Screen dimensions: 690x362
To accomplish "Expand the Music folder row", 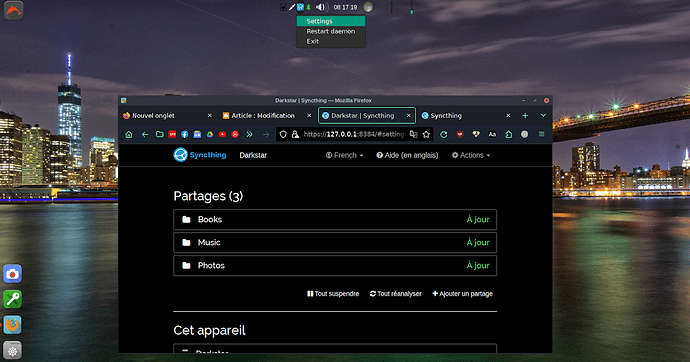I will (x=335, y=242).
